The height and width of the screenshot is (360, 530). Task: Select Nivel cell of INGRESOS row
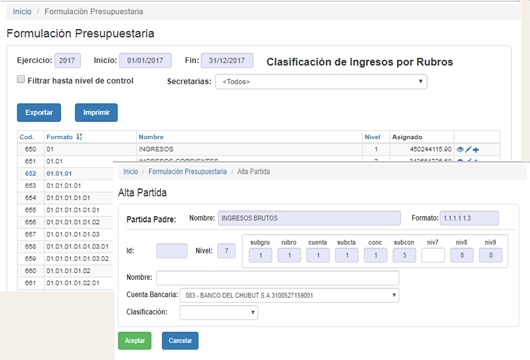(x=376, y=149)
